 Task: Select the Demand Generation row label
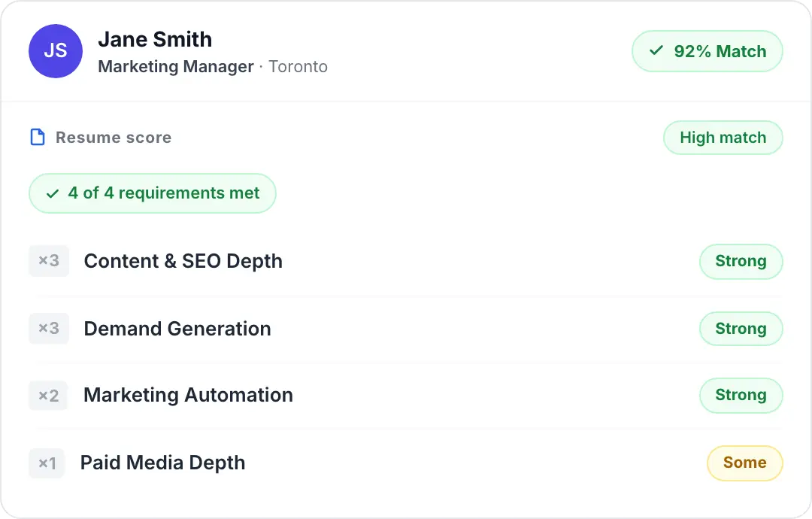177,329
